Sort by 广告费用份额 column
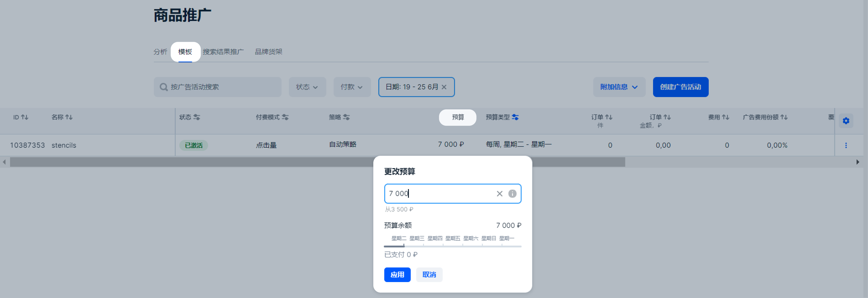The height and width of the screenshot is (298, 868). pos(784,117)
